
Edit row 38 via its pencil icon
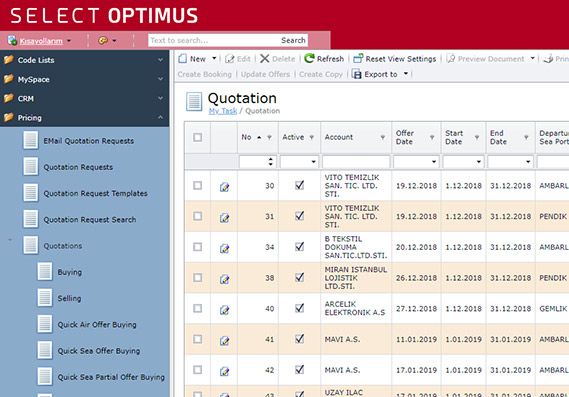(x=225, y=279)
